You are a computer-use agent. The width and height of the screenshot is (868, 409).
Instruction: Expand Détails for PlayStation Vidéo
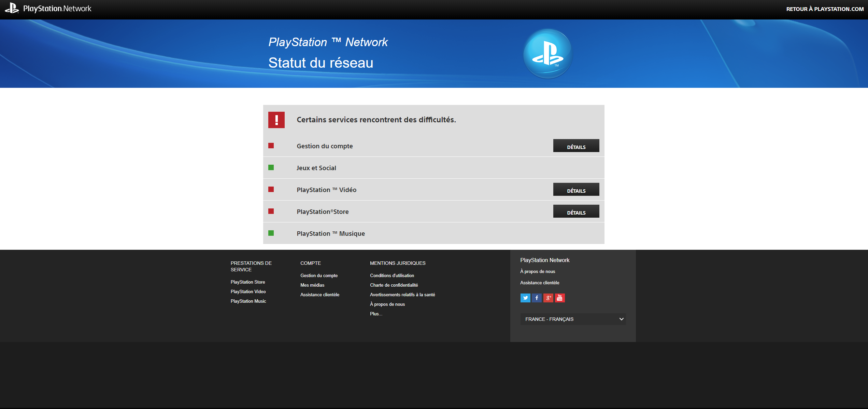coord(576,190)
